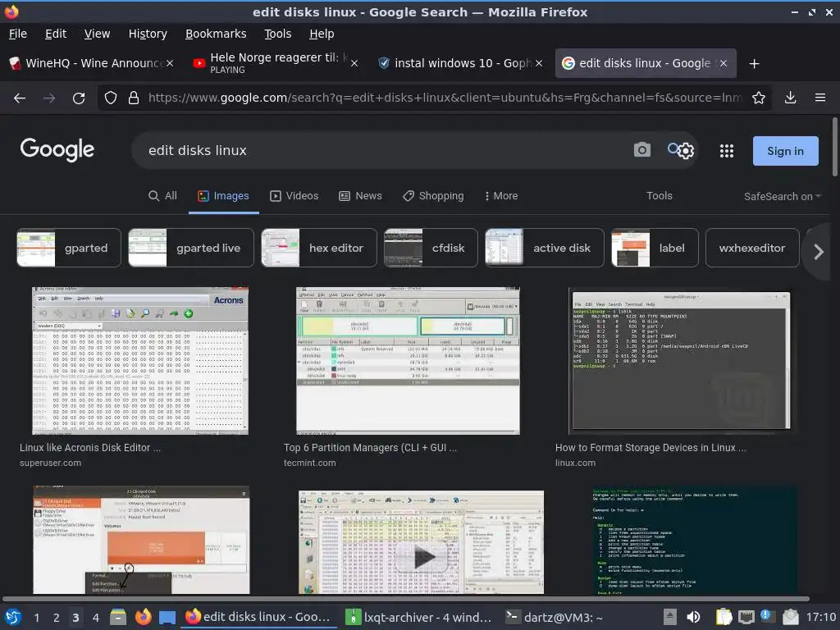This screenshot has height=630, width=840.
Task: Open the tracking protection shield icon
Action: click(x=111, y=98)
